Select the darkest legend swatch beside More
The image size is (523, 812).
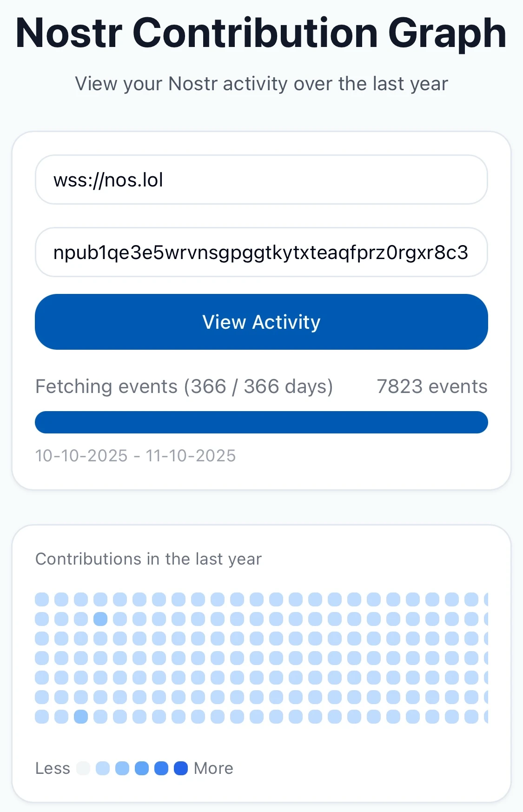(x=181, y=768)
